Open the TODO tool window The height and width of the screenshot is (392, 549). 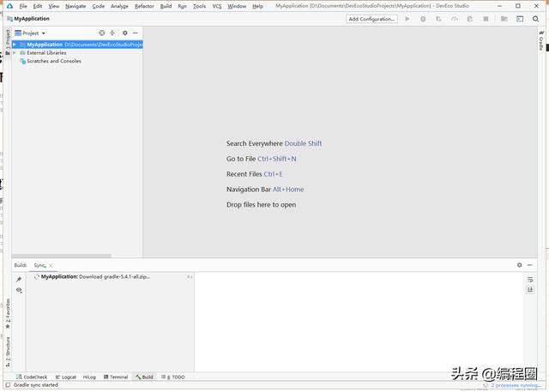click(173, 377)
